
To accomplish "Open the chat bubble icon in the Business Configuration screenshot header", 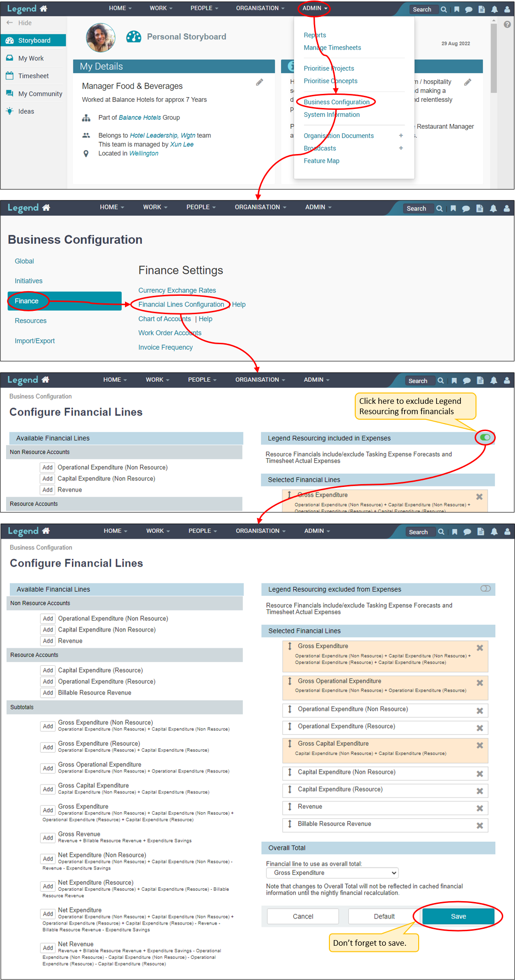I will (x=466, y=208).
